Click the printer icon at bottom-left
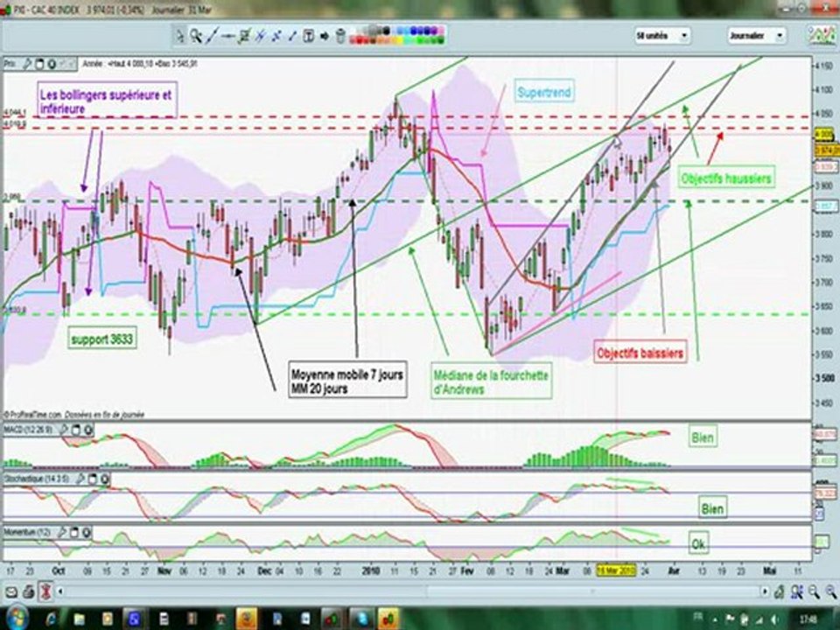Image resolution: width=840 pixels, height=630 pixels. pyautogui.click(x=28, y=592)
